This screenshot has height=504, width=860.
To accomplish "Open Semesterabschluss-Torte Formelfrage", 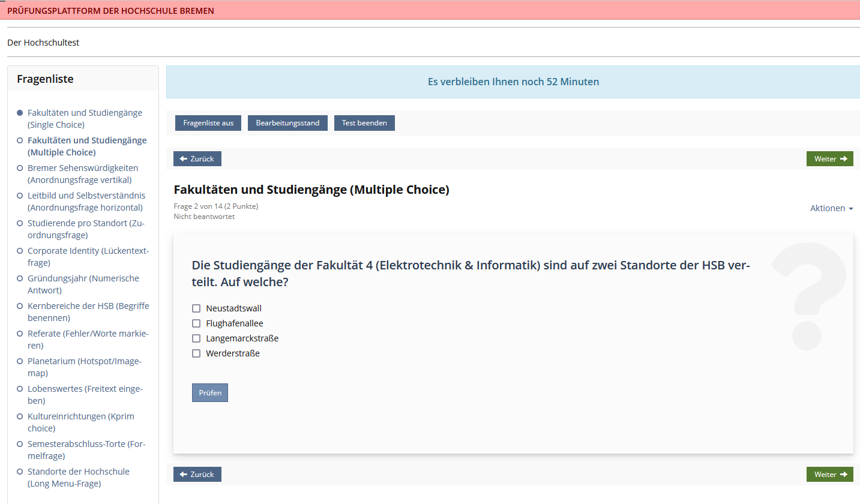I will pyautogui.click(x=86, y=450).
